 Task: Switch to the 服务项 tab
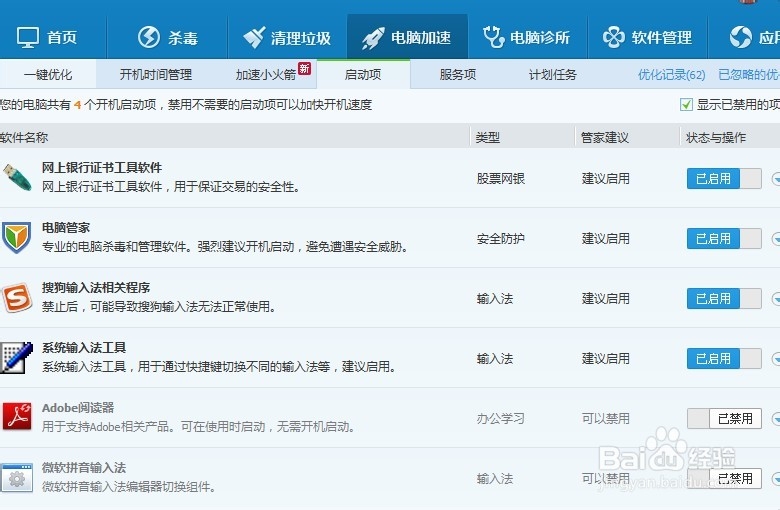pos(458,75)
